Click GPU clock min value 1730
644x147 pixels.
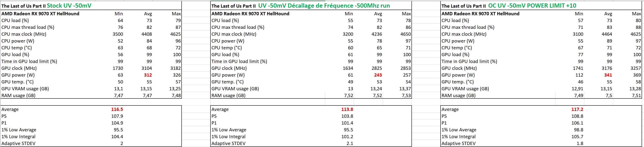tap(118, 68)
